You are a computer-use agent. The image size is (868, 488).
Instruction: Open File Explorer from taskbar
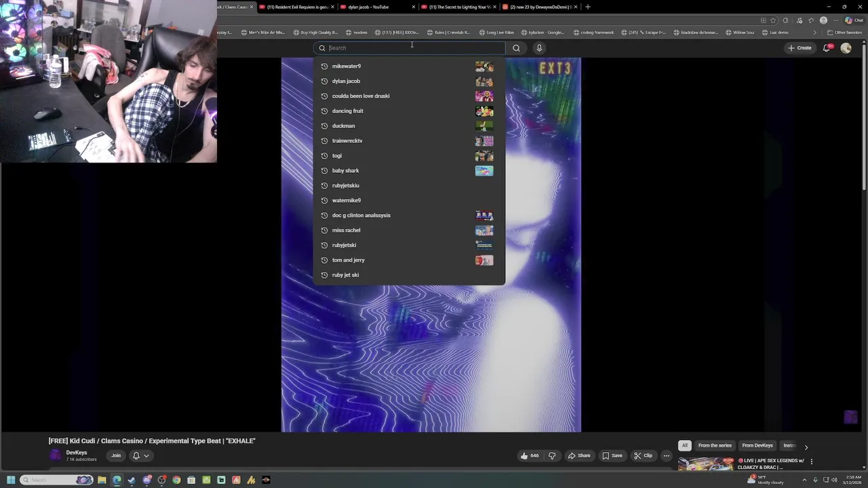pyautogui.click(x=102, y=480)
